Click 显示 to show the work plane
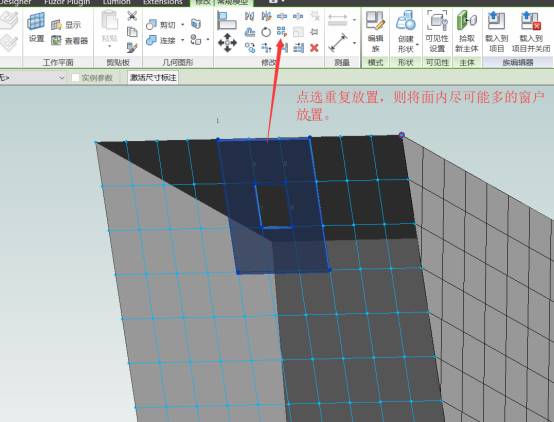554x422 pixels. [65, 25]
